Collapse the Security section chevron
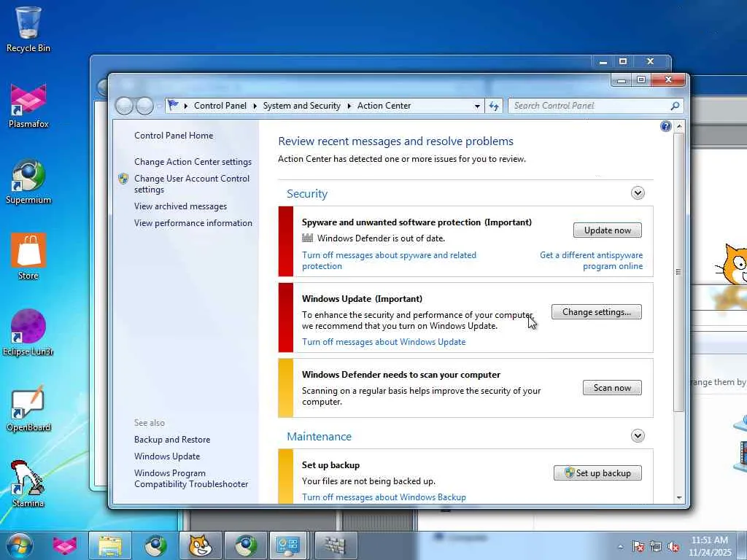747x560 pixels. click(x=638, y=192)
